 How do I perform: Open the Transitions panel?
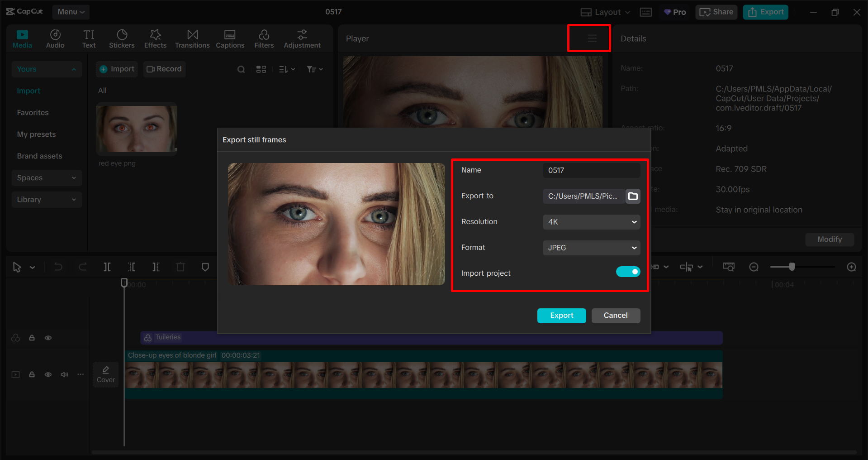[x=192, y=38]
